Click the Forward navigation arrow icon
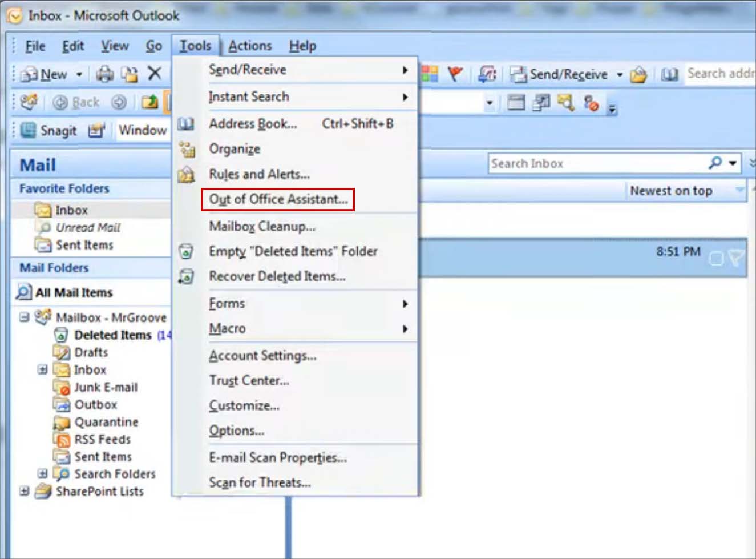Screen dimensions: 756x559 click(119, 102)
